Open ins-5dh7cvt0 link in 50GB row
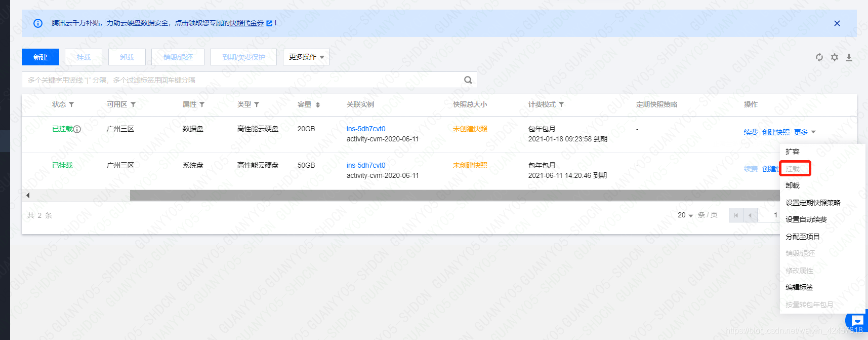Screen dimensions: 868x340 point(366,166)
